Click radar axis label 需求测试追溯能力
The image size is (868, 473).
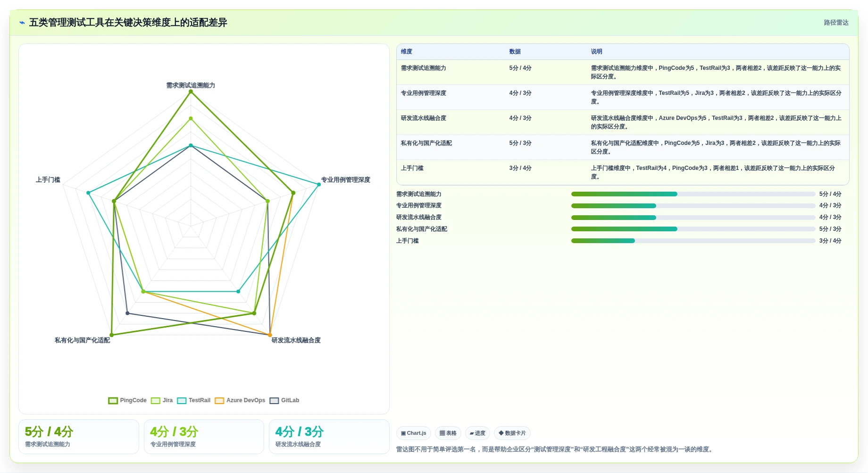point(191,85)
